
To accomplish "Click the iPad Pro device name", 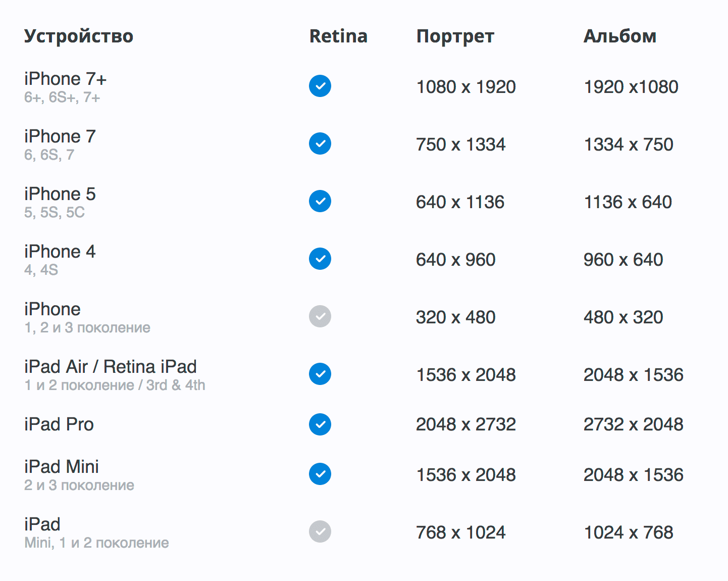I will pos(59,424).
